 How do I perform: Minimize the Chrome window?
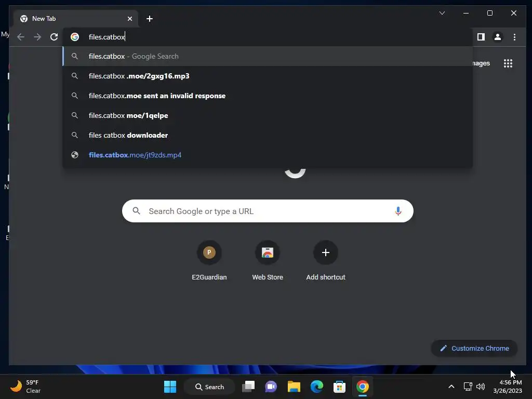click(x=466, y=13)
